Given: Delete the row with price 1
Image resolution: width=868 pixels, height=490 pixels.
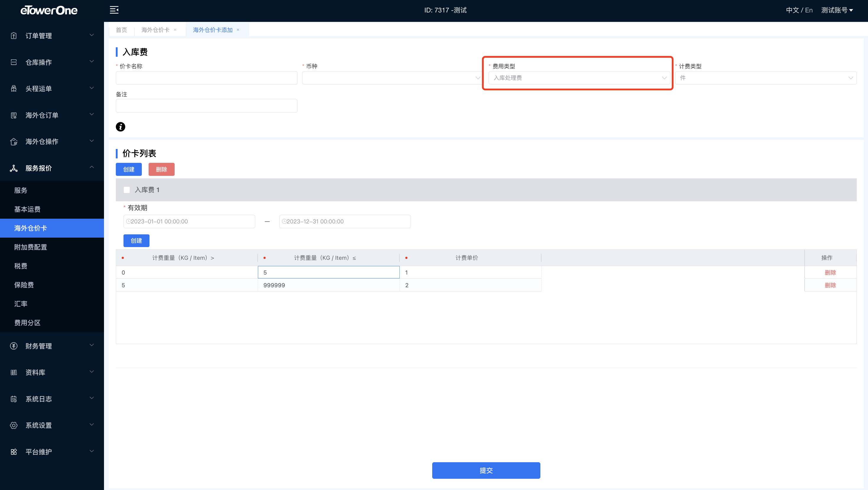Looking at the screenshot, I should tap(830, 272).
